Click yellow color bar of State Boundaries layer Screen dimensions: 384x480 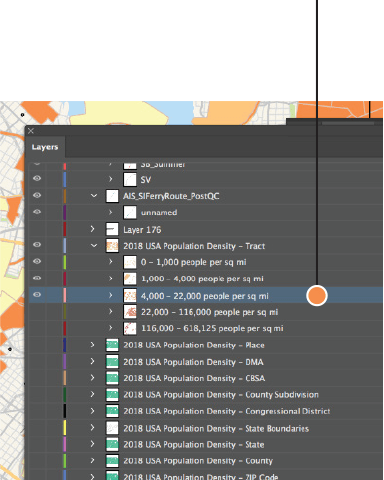pos(65,428)
